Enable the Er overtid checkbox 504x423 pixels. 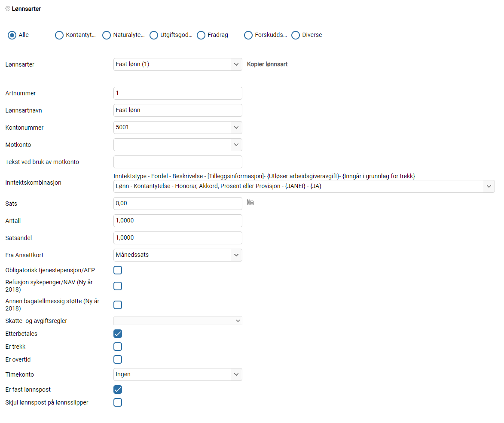pyautogui.click(x=118, y=359)
